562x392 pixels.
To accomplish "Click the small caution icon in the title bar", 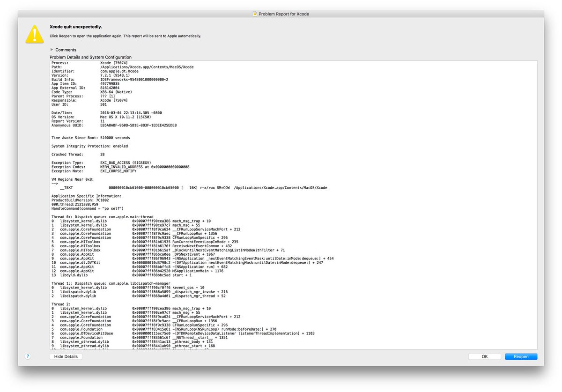I will tap(255, 14).
